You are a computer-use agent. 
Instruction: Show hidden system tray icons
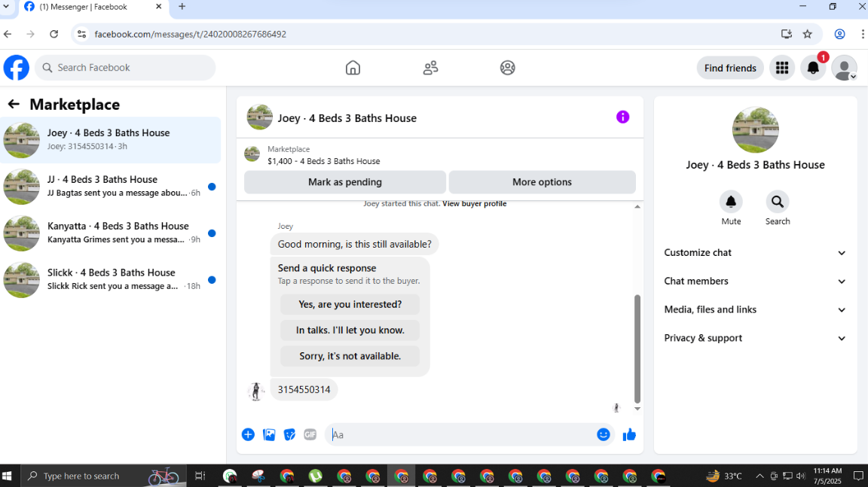pos(759,476)
